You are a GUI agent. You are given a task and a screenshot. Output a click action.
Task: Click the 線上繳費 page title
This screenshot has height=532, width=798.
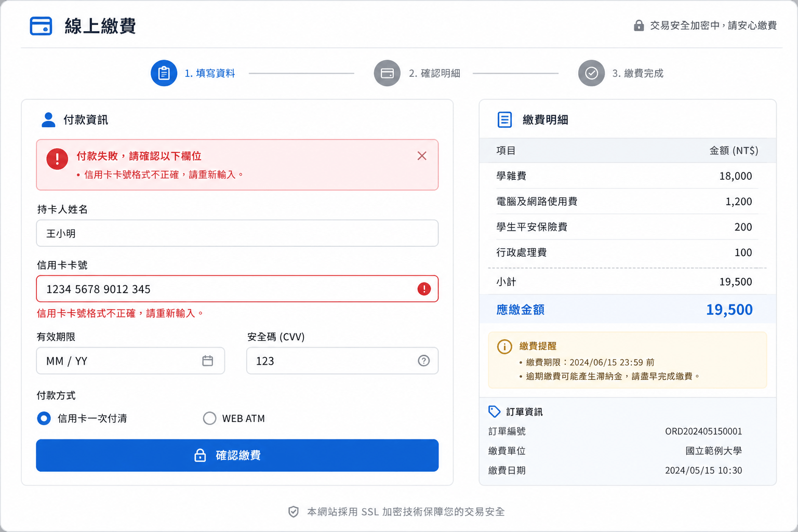coord(100,26)
